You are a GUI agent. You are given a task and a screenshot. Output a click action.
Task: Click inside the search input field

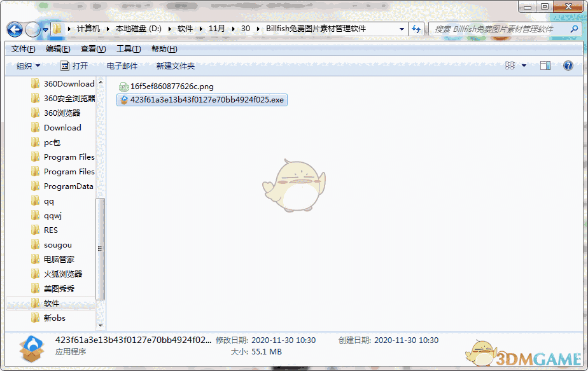point(503,29)
